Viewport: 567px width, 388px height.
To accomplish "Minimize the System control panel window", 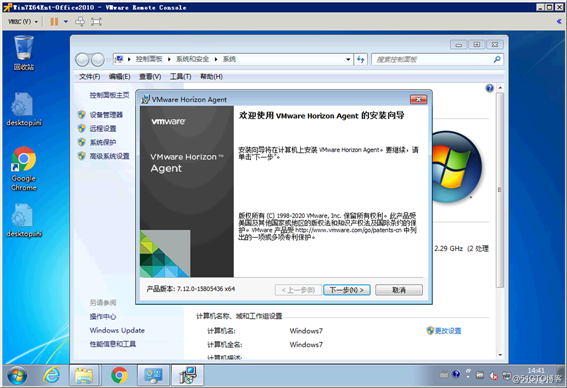I will click(459, 45).
